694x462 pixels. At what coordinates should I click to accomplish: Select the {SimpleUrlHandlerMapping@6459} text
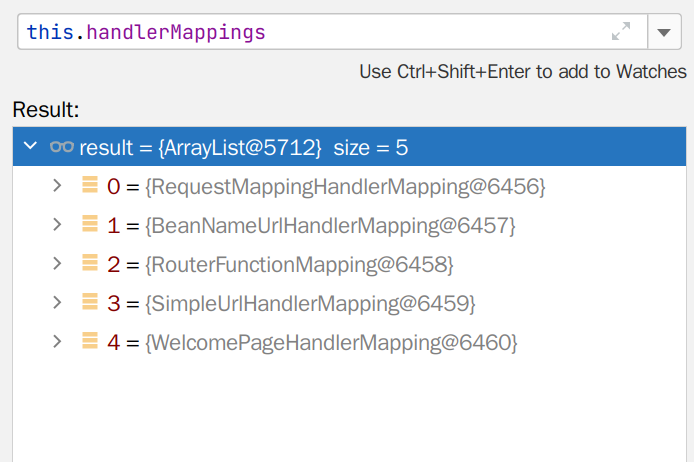pos(310,304)
